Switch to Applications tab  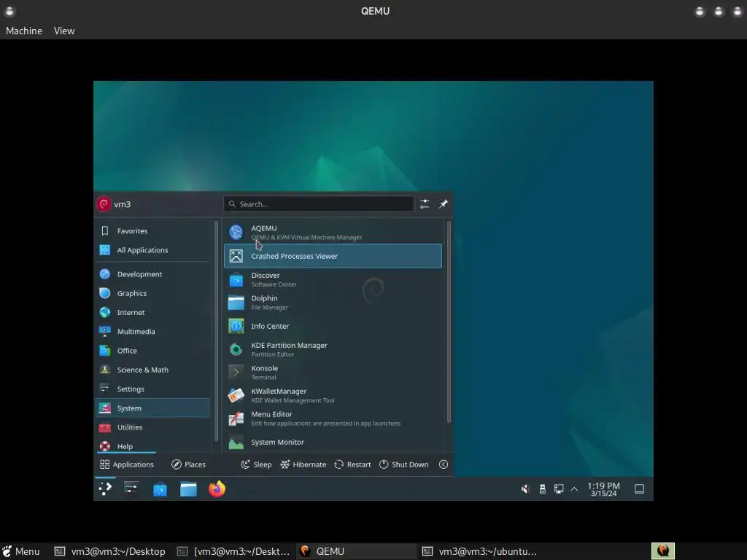click(127, 464)
